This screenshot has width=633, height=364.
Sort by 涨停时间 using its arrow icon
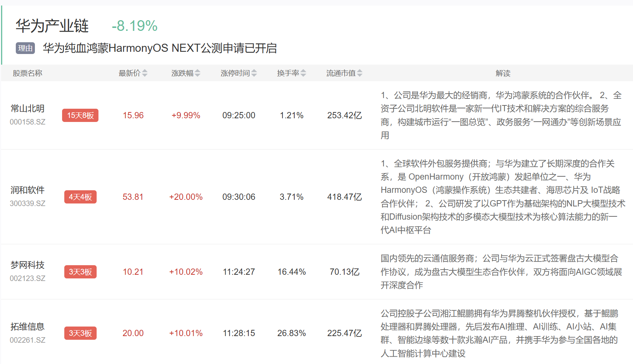tap(254, 73)
